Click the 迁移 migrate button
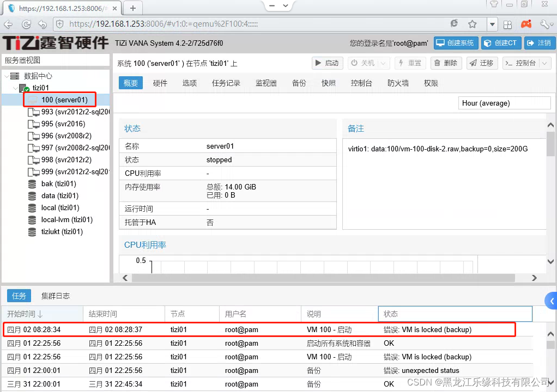The image size is (557, 392). [x=482, y=63]
